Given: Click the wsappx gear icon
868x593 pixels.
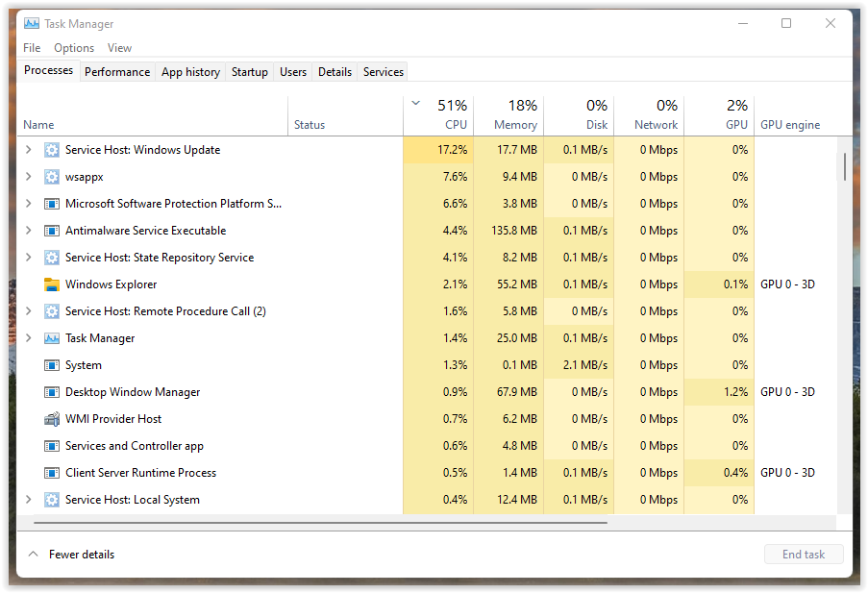Looking at the screenshot, I should [52, 177].
